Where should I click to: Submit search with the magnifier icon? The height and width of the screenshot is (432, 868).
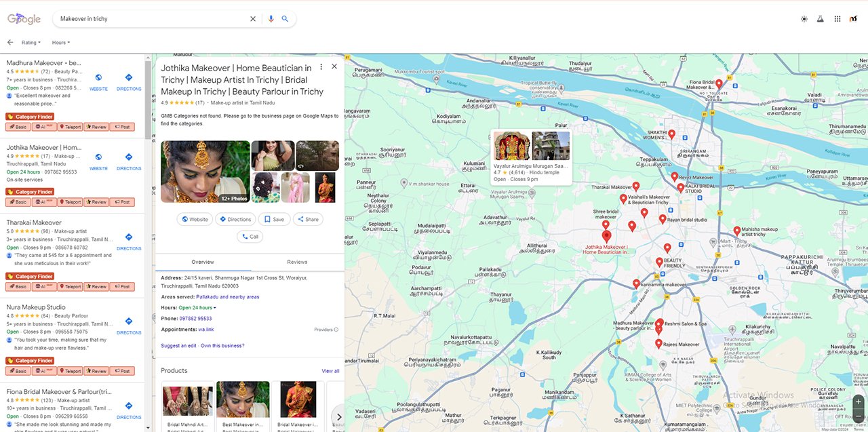click(x=285, y=19)
